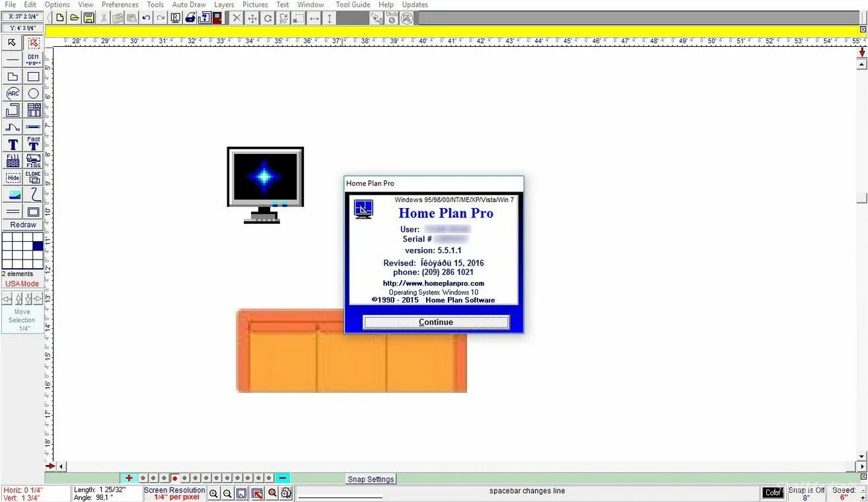Flip selection vertically with the up-down arrow
Screen dimensions: 868x502
(329, 18)
